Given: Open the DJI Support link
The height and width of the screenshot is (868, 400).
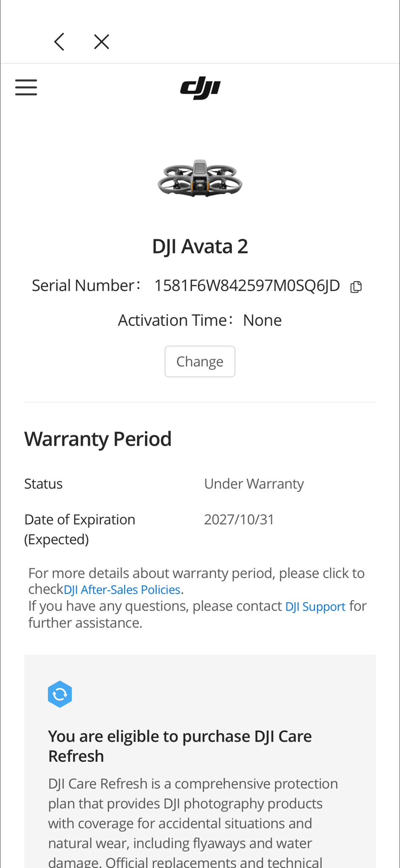Looking at the screenshot, I should point(315,606).
